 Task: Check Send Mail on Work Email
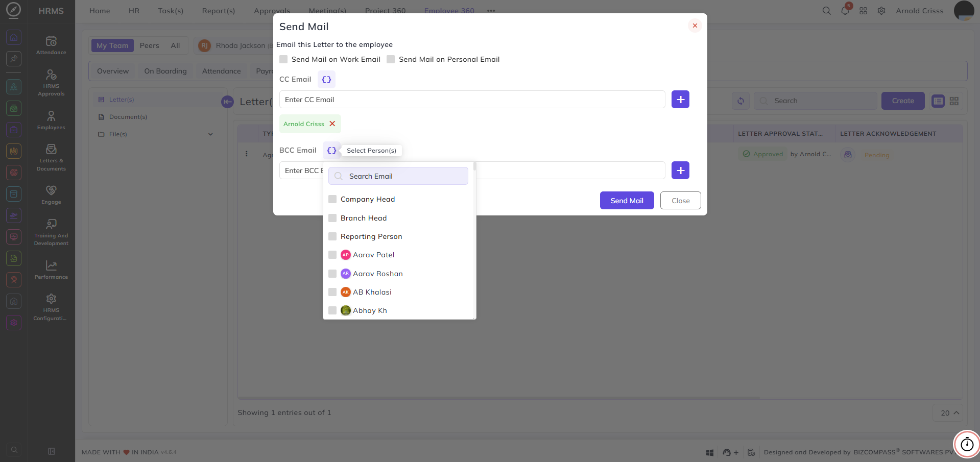[x=283, y=59]
